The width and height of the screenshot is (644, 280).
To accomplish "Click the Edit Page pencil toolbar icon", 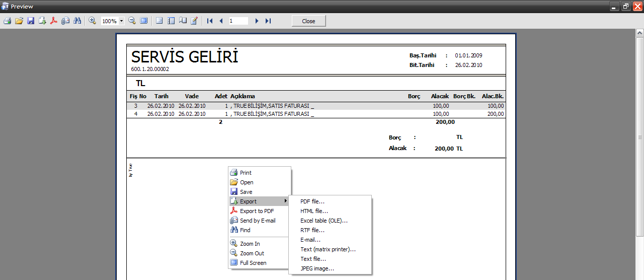I will click(194, 21).
